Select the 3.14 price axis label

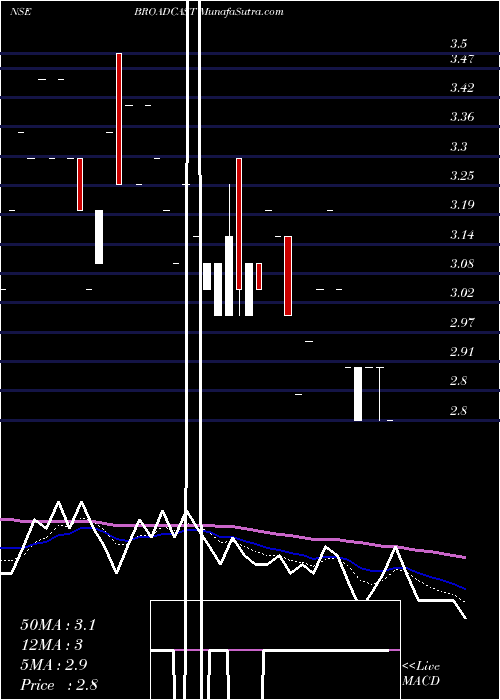point(462,235)
